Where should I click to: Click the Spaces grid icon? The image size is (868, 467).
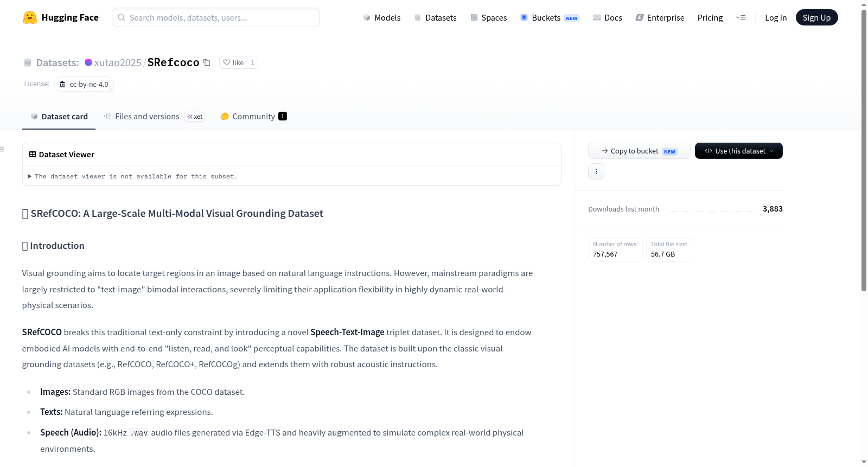pyautogui.click(x=474, y=17)
